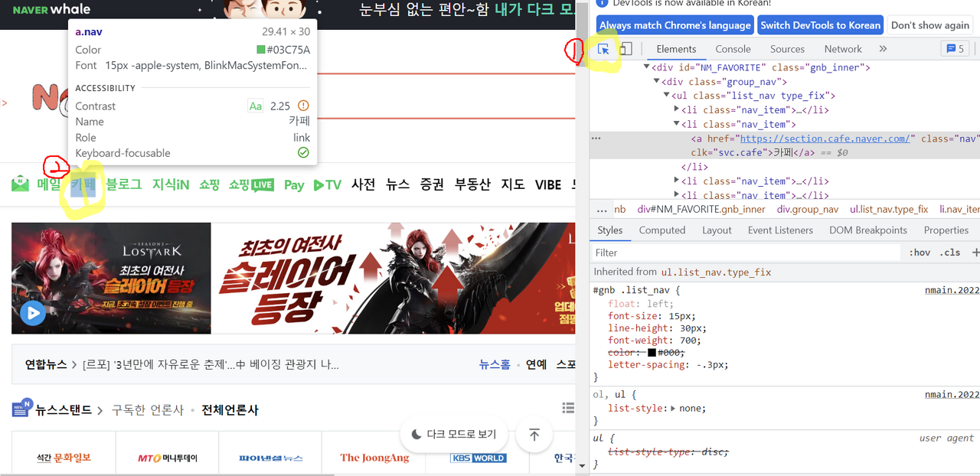
Task: Select the 구독한 언론사 tab
Action: click(x=148, y=410)
